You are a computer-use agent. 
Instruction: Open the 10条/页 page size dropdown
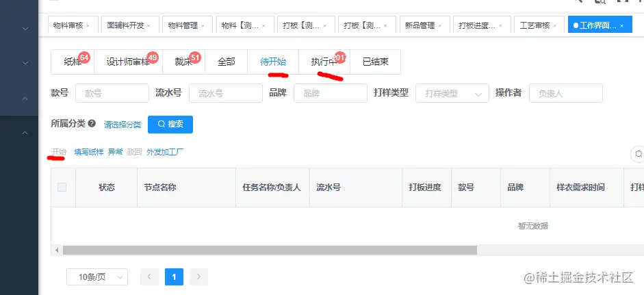(x=97, y=277)
